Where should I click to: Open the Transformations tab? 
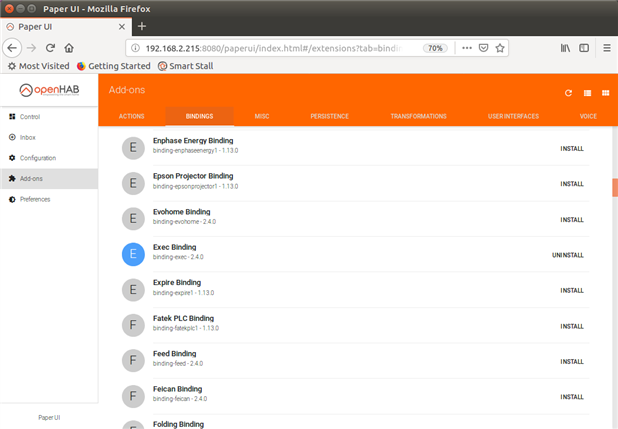click(418, 116)
